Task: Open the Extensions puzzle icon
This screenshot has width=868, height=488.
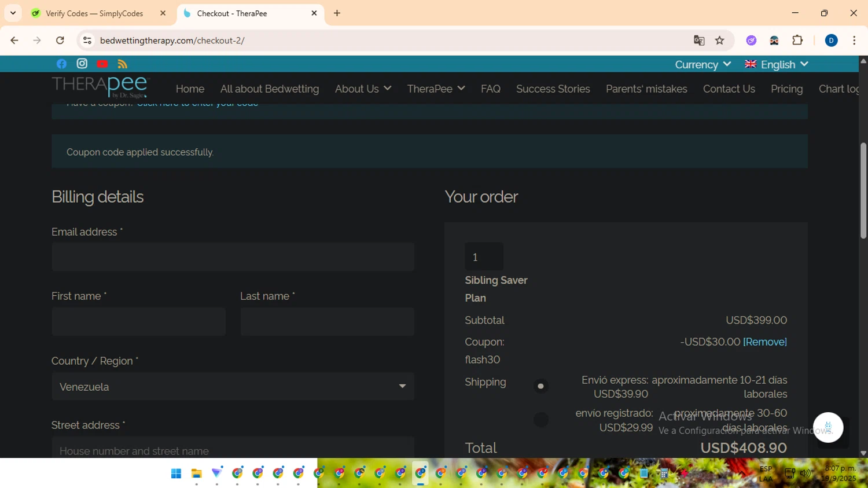Action: (798, 41)
